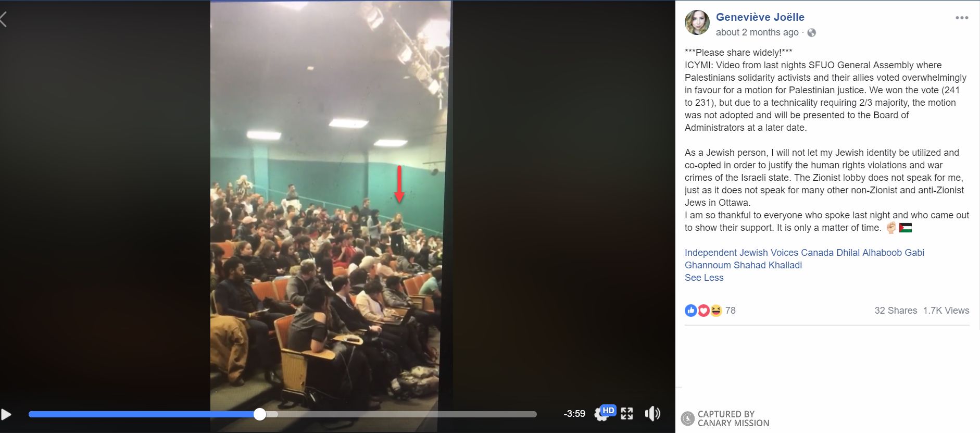This screenshot has height=433, width=980.
Task: Open Shahad Khalladi tagged profile
Action: [x=768, y=265]
